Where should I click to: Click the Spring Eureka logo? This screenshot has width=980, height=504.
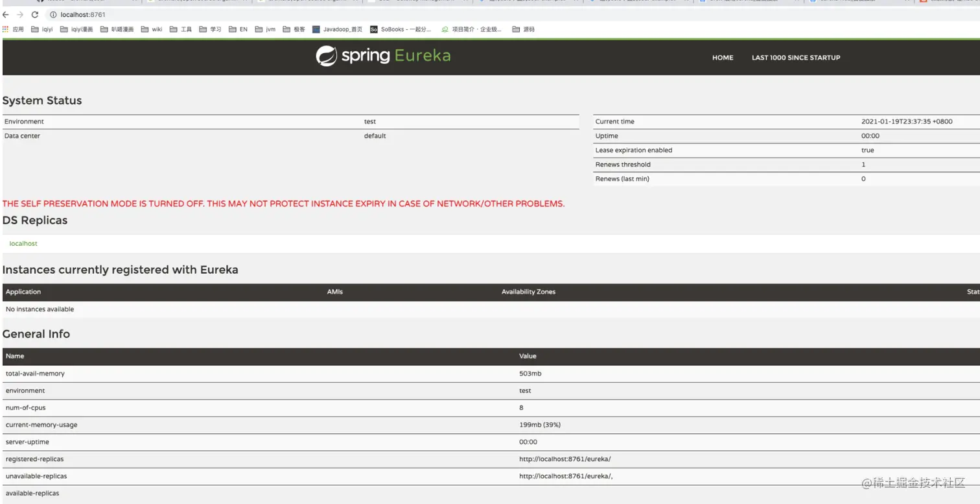[x=383, y=56]
